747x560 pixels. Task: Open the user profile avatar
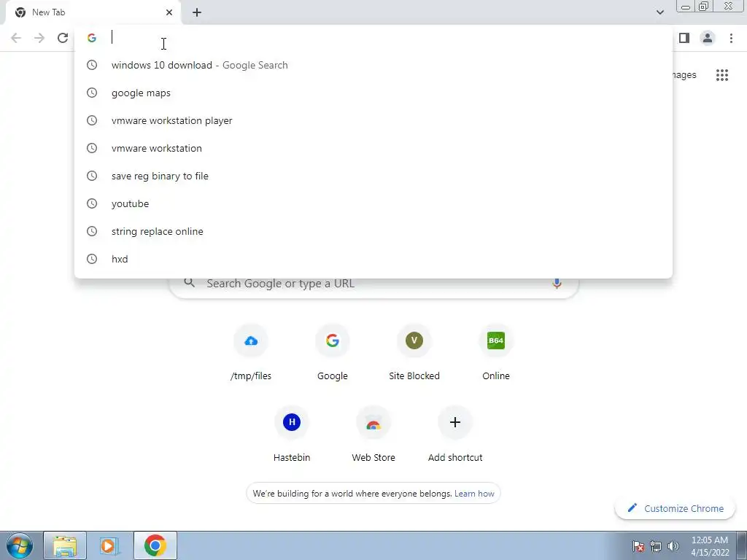tap(708, 38)
